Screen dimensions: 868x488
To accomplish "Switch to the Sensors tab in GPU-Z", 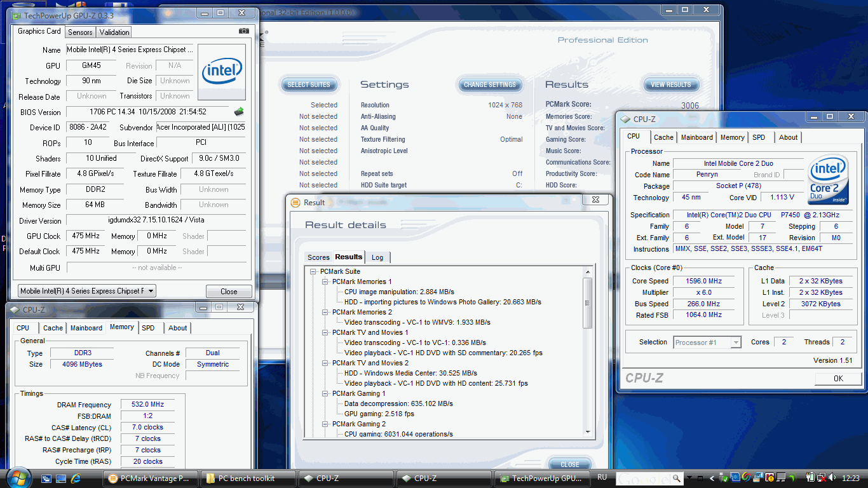I will [x=80, y=32].
